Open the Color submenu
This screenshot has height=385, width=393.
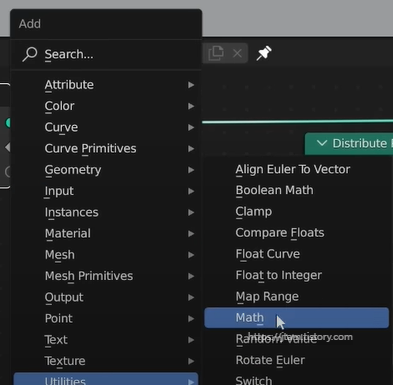(106, 106)
